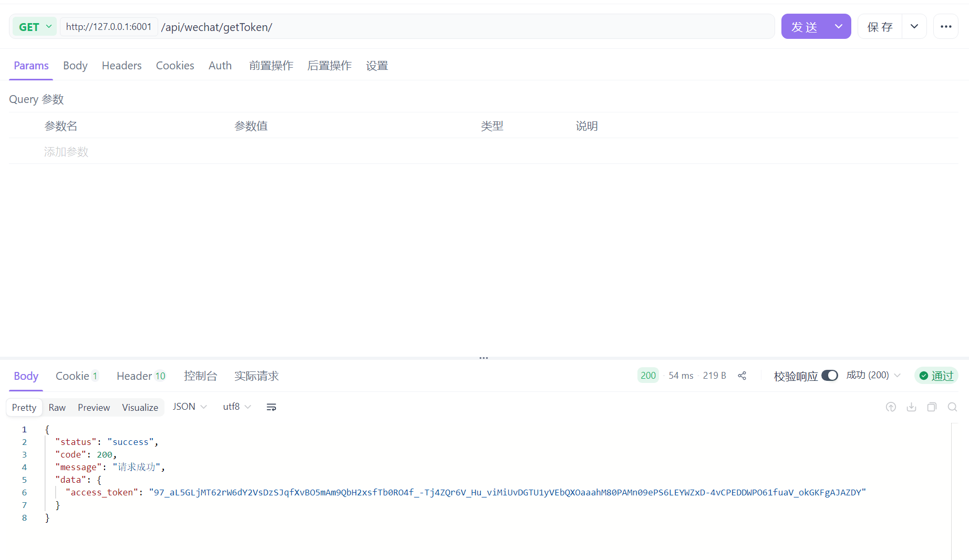Switch response view to Preview
The image size is (969, 560).
[94, 407]
